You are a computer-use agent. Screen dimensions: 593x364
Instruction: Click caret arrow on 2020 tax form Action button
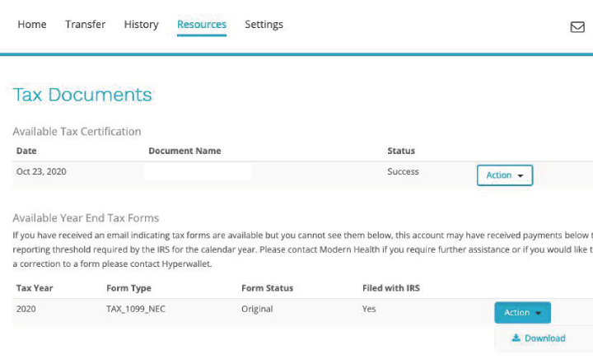(x=538, y=313)
